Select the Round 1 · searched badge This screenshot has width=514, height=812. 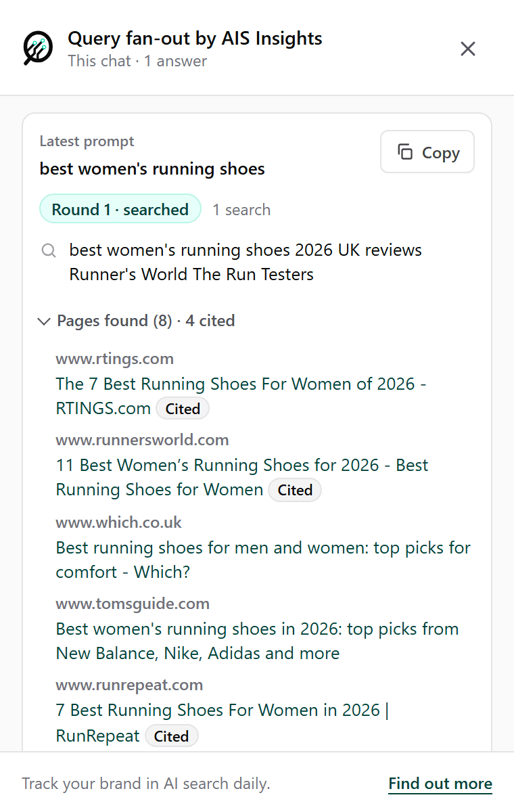point(120,209)
